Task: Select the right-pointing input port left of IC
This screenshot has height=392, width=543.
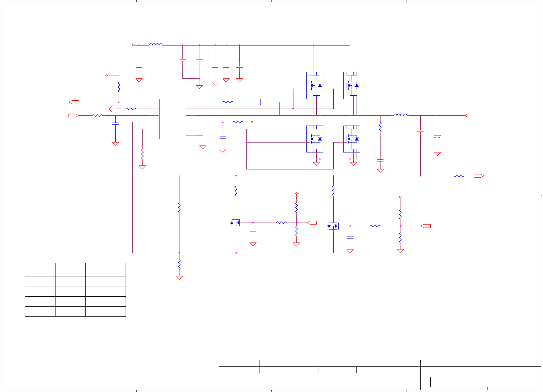Action: [x=74, y=115]
